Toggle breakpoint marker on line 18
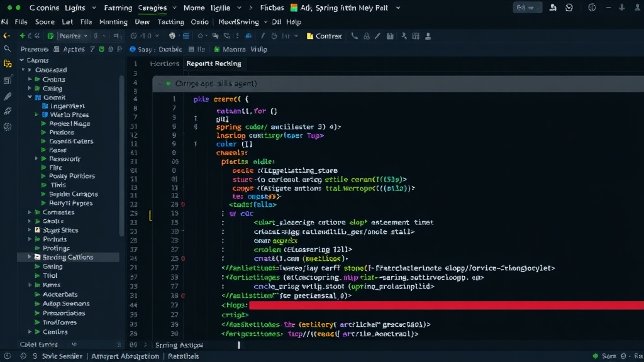 pyautogui.click(x=183, y=295)
